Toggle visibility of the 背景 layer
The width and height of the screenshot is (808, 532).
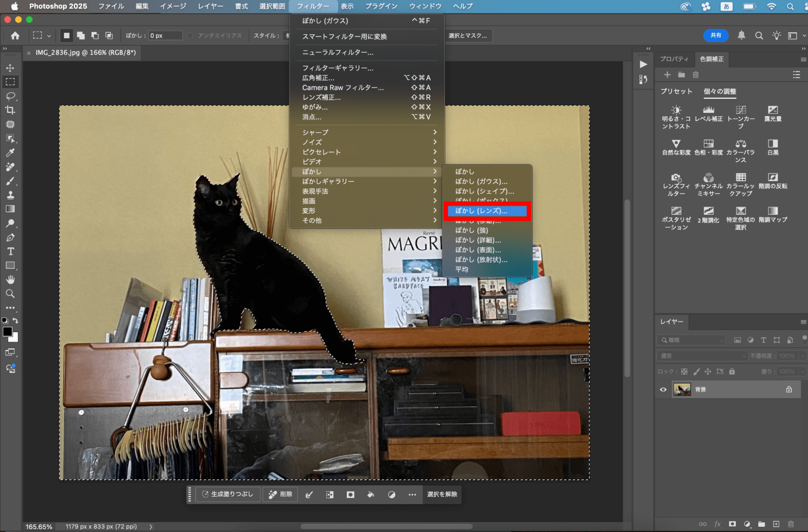tap(663, 389)
